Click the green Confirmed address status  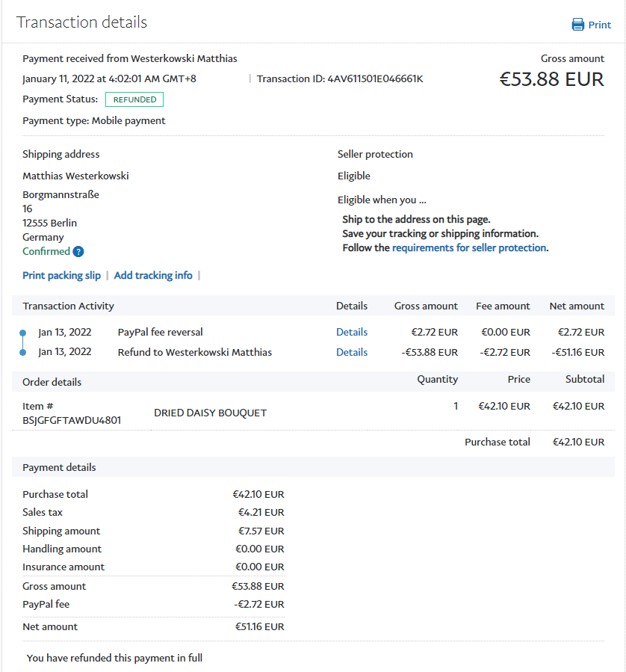tap(46, 252)
